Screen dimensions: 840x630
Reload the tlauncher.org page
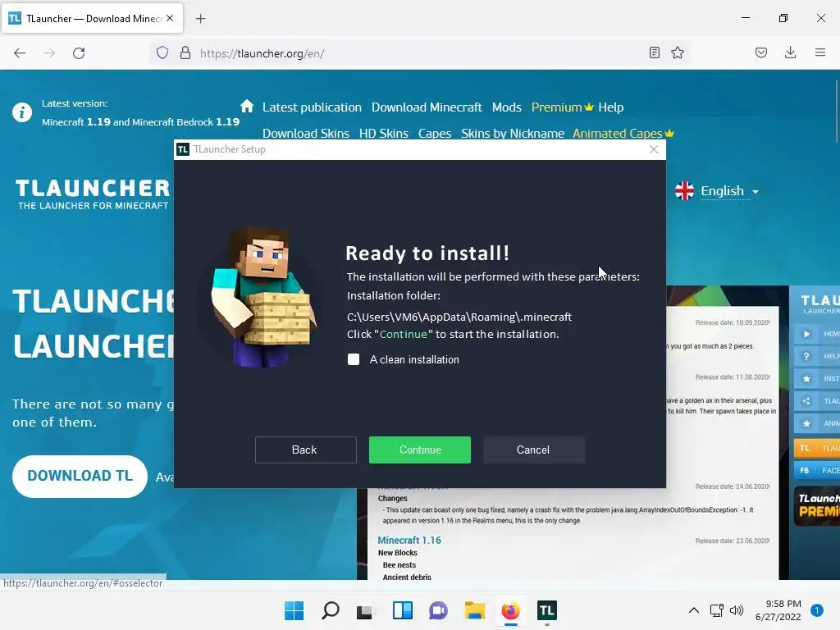click(79, 53)
